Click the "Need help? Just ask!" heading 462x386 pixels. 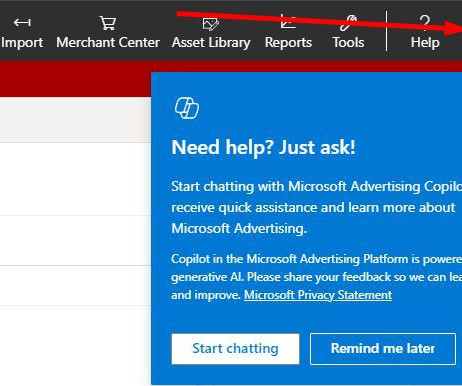(263, 147)
